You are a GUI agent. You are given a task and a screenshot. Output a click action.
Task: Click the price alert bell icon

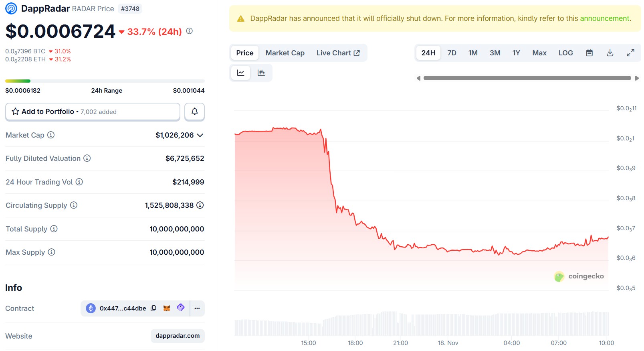click(x=194, y=112)
